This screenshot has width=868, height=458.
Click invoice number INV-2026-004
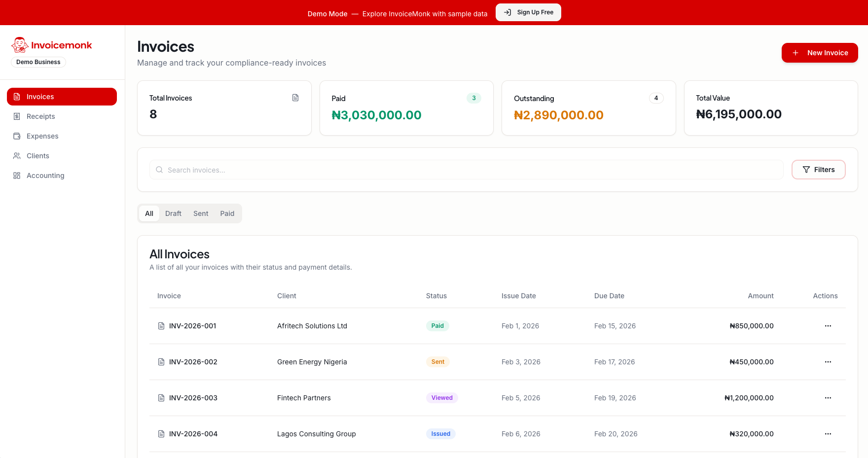click(193, 434)
